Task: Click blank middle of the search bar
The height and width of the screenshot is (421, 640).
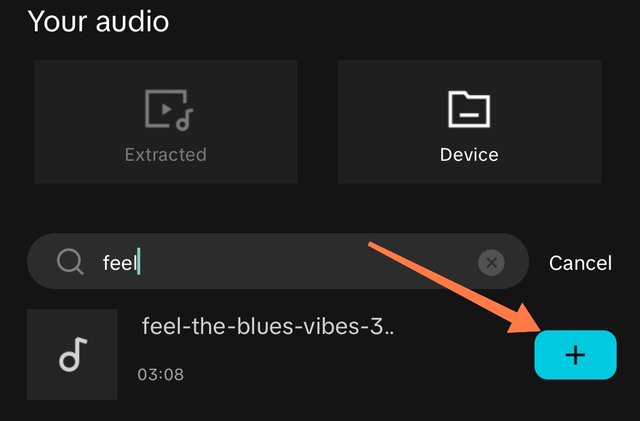Action: click(306, 262)
